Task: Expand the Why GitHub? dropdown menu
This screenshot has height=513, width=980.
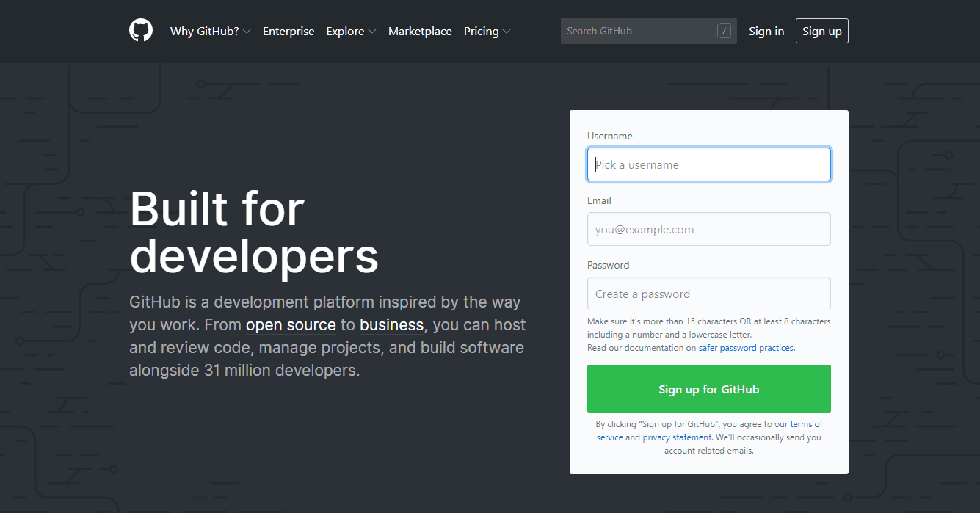Action: (x=210, y=31)
